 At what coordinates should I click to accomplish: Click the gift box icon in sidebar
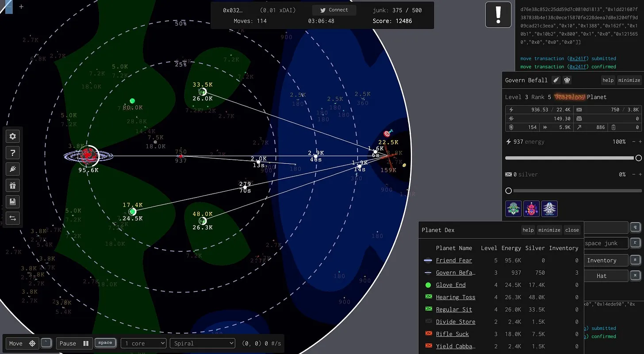pyautogui.click(x=12, y=185)
